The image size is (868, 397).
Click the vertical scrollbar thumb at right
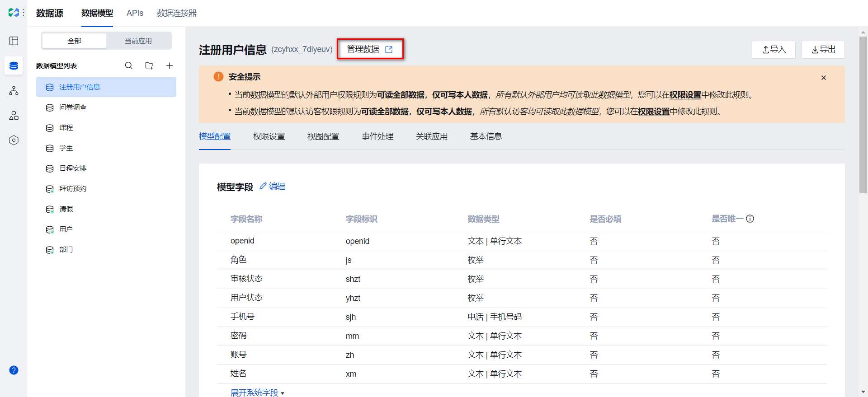click(x=863, y=115)
